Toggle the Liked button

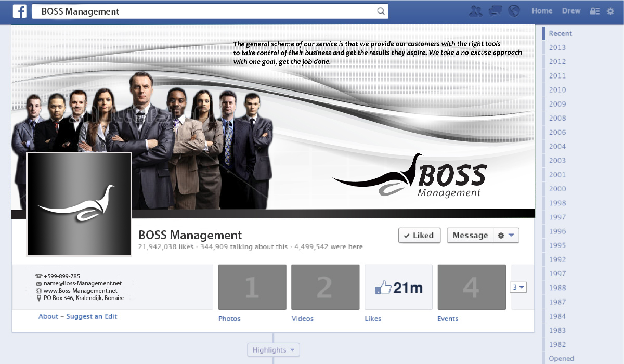point(420,236)
